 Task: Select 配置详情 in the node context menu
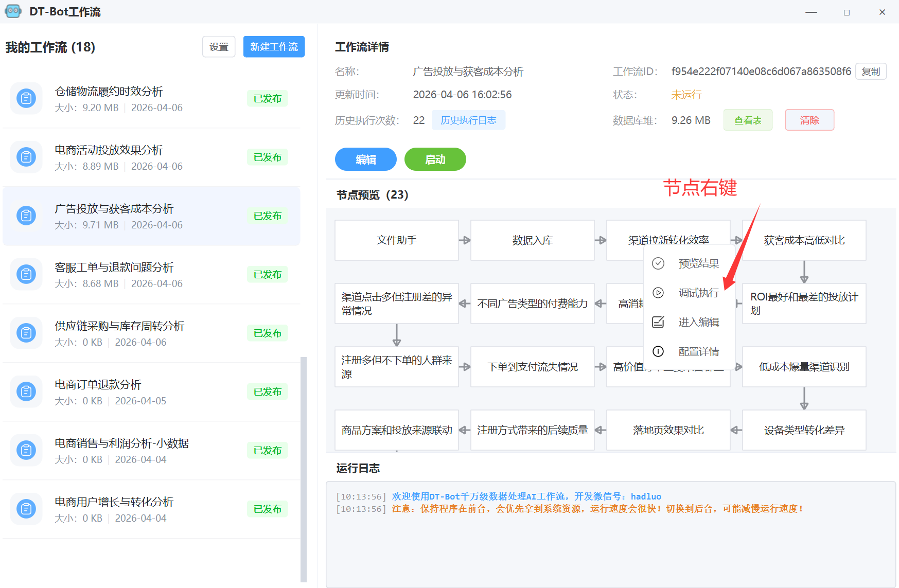click(x=698, y=351)
